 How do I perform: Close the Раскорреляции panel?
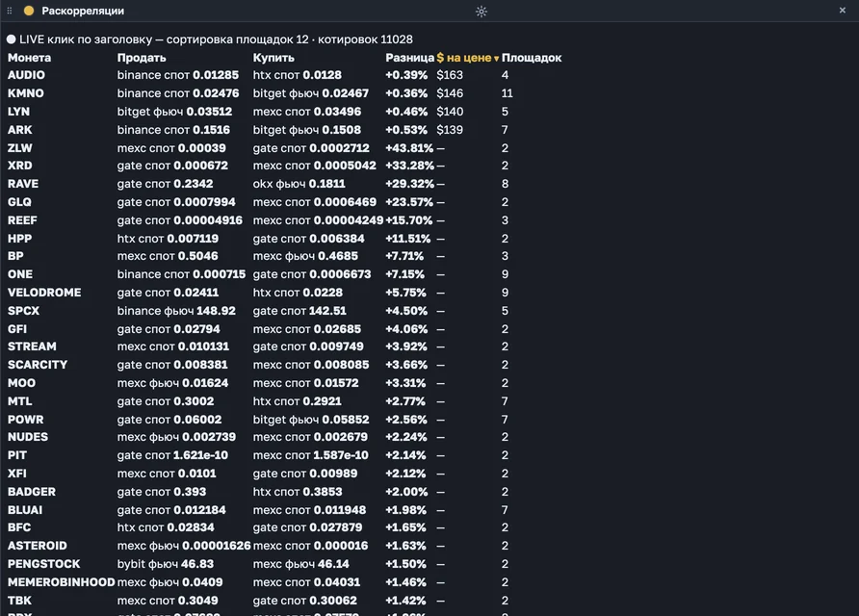[842, 11]
